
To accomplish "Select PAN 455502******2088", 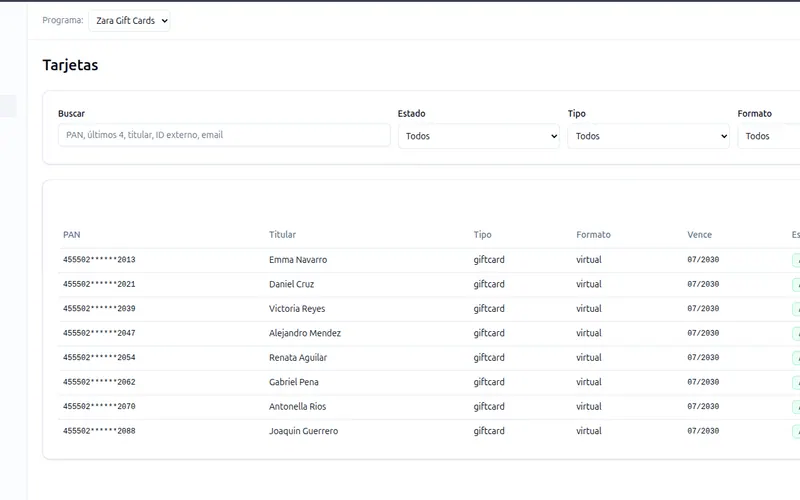I will pyautogui.click(x=99, y=431).
